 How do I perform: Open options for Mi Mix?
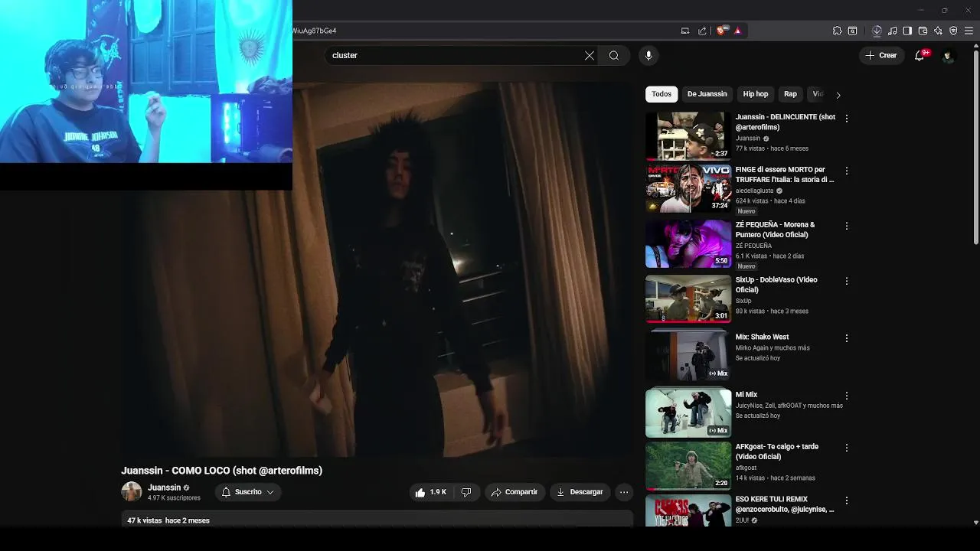point(846,396)
